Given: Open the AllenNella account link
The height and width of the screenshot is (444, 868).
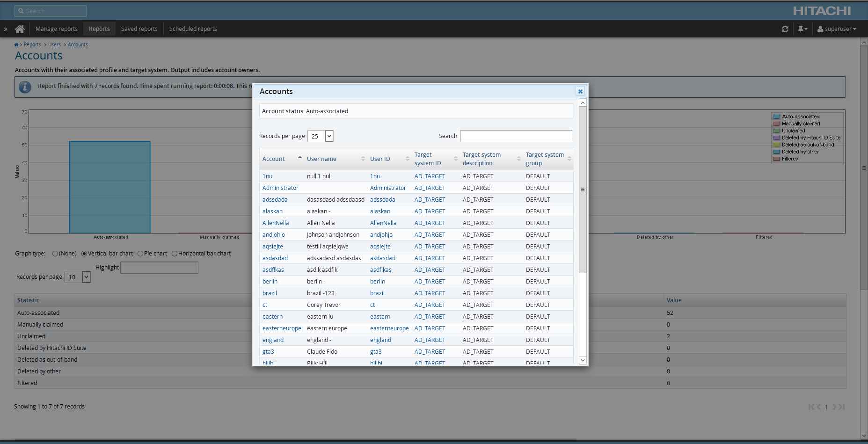Looking at the screenshot, I should (276, 223).
